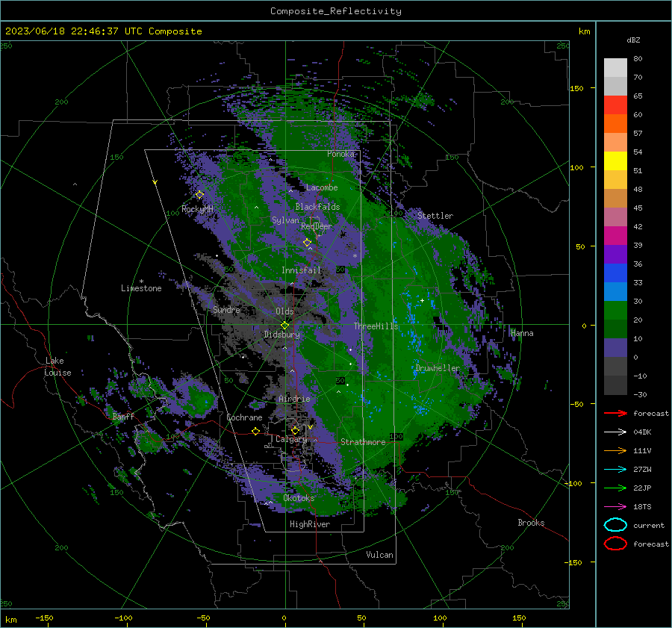Click the Lacombe label on the map
672x628 pixels.
coord(322,187)
